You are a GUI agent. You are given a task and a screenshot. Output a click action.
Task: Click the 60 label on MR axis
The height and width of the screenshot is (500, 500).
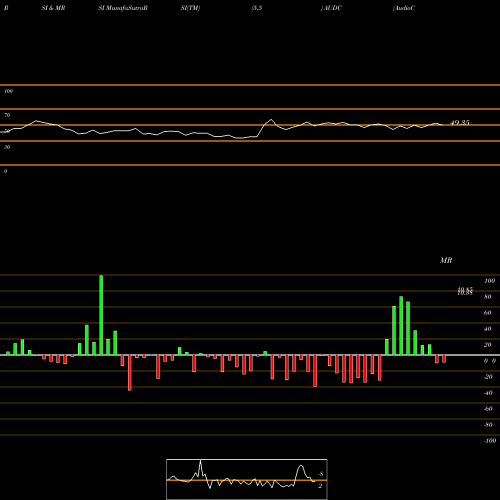pos(488,313)
